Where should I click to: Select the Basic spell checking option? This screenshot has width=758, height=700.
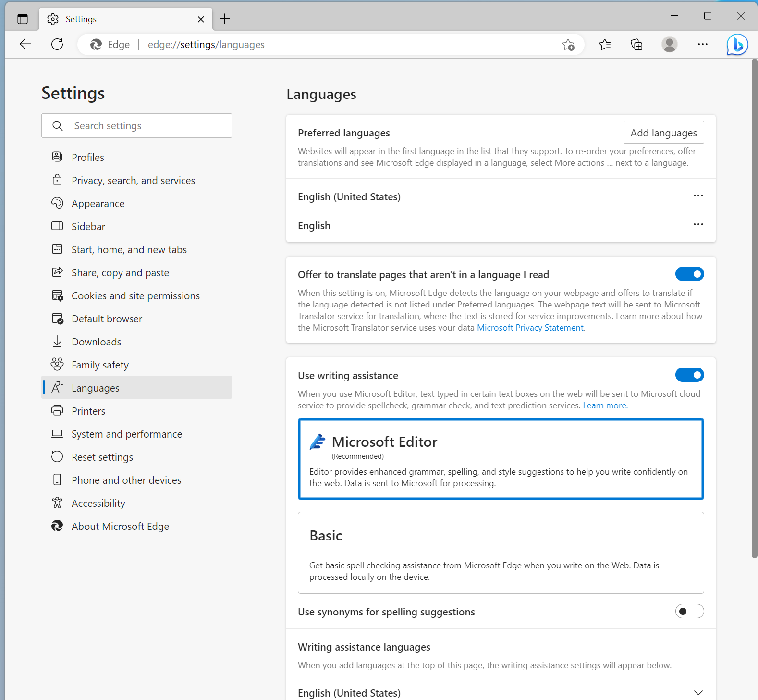[501, 553]
